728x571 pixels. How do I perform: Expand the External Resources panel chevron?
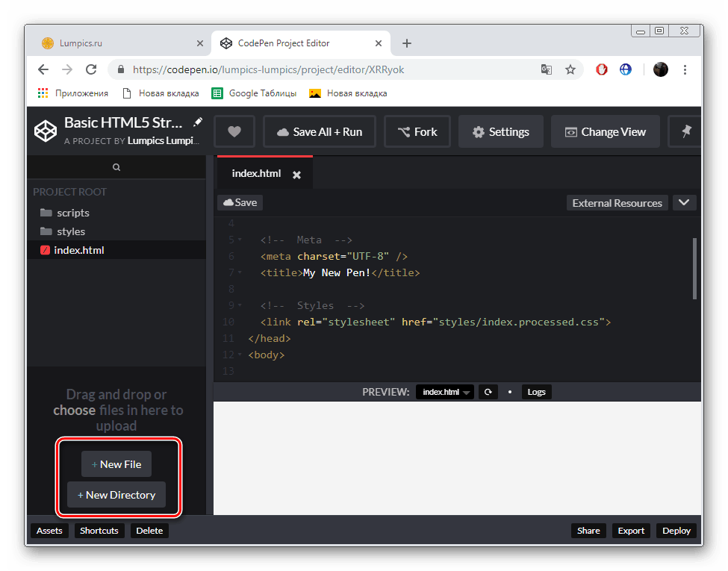point(684,202)
